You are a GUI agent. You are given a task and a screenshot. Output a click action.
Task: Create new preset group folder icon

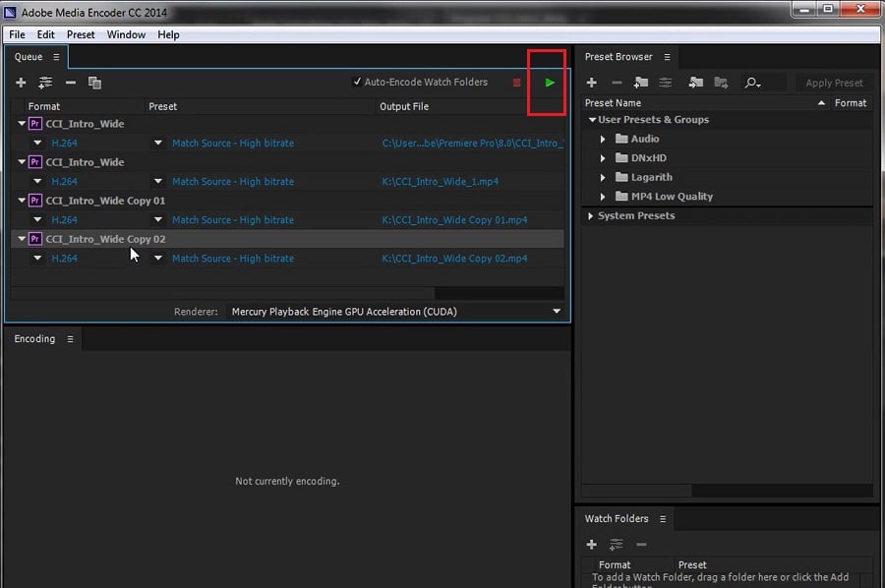point(640,83)
